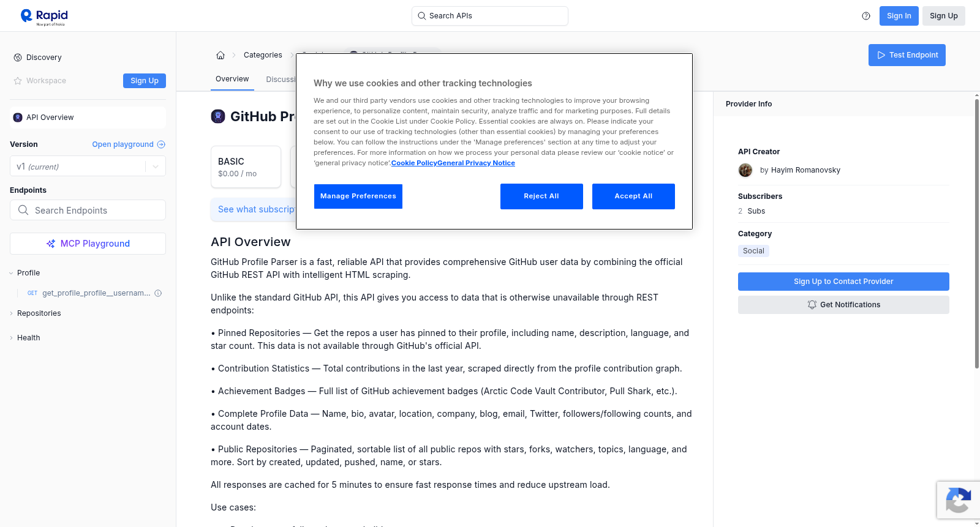980x527 pixels.
Task: Click the sidebar Sign Up button next to Workspace
Action: tap(144, 81)
